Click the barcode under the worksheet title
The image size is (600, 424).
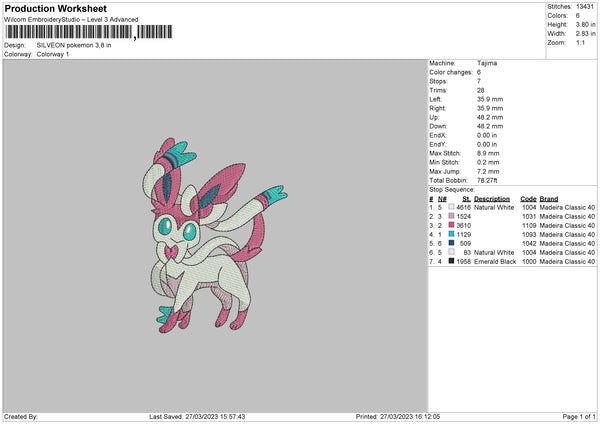coord(89,32)
